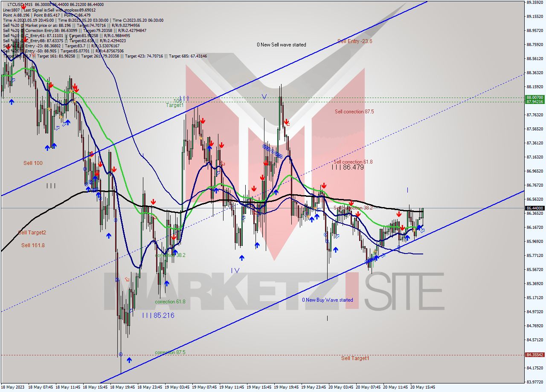
Task: Click the '18 May 2023' time axis label
Action: (13, 387)
